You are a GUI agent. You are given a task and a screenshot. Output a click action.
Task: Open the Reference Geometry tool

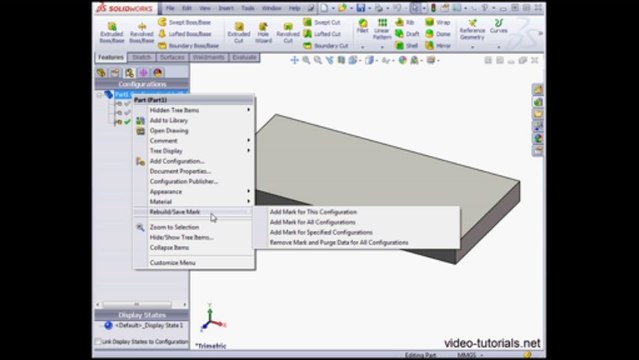coord(472,29)
